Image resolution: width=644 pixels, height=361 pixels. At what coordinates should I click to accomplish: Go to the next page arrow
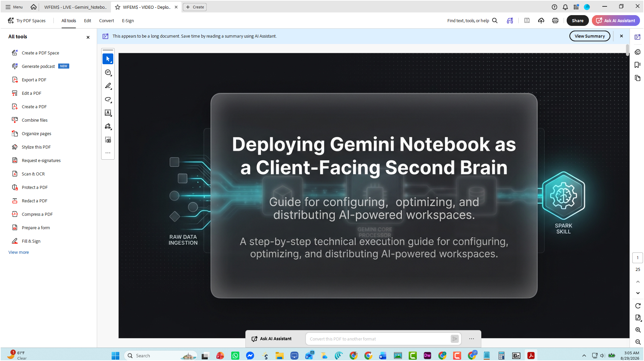tap(638, 293)
